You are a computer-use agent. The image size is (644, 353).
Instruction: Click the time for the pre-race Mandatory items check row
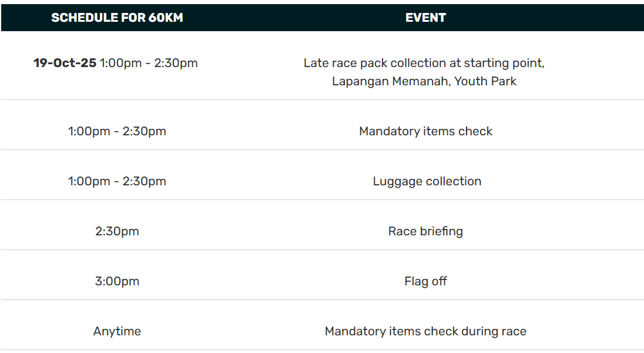[117, 131]
